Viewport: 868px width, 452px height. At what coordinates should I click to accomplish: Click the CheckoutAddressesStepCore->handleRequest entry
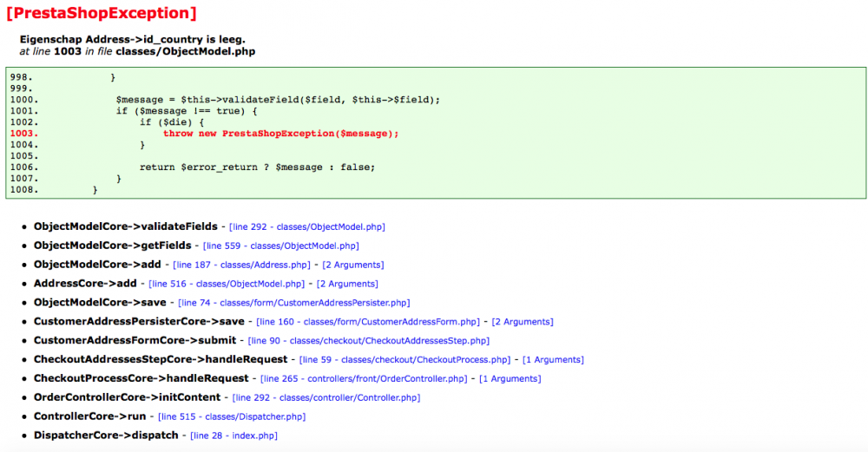pos(161,359)
